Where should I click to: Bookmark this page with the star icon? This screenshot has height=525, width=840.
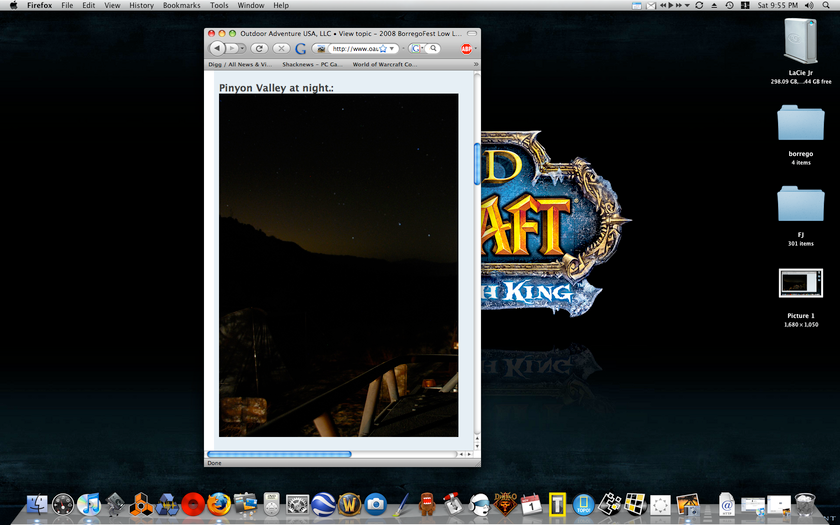click(x=382, y=48)
